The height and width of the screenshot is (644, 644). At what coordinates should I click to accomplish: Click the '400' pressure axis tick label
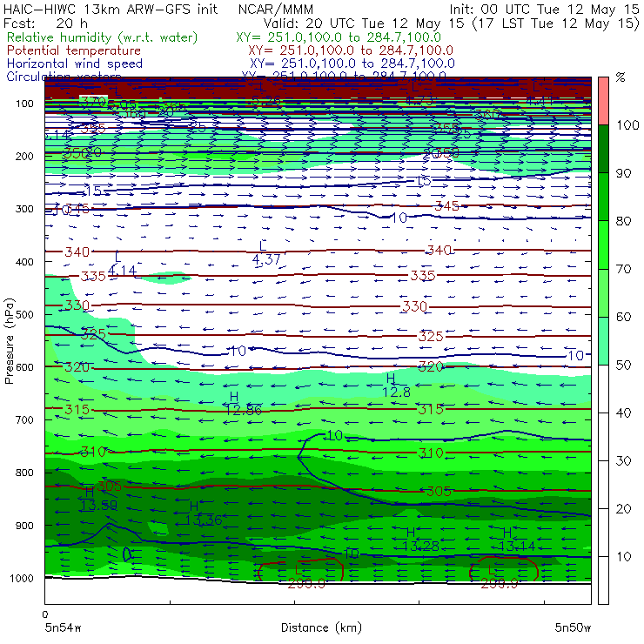pyautogui.click(x=23, y=262)
